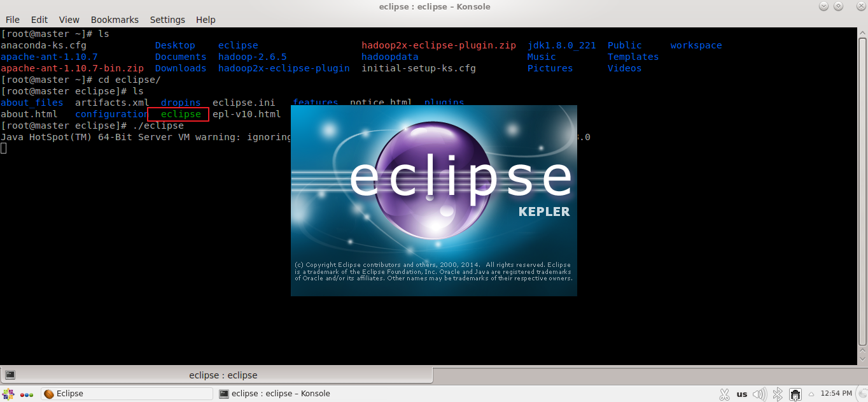Open the View menu
The height and width of the screenshot is (402, 868).
point(69,20)
